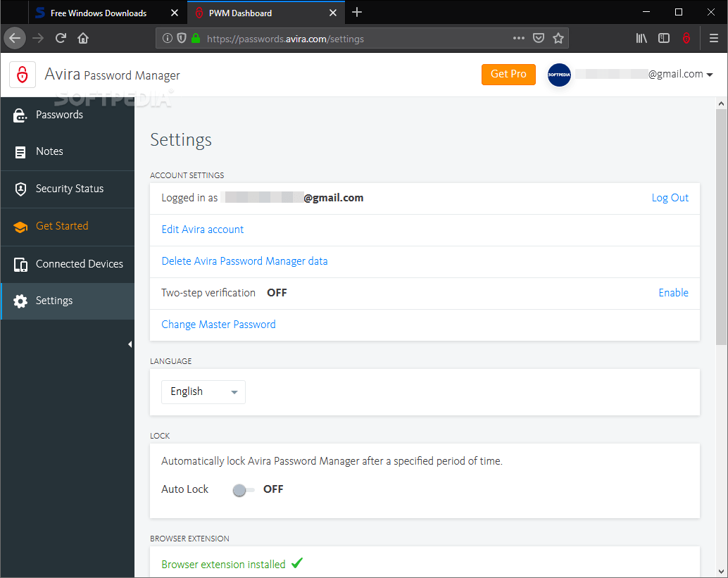Open the Firefox Library panel
Screen dimensions: 728x578
point(641,38)
